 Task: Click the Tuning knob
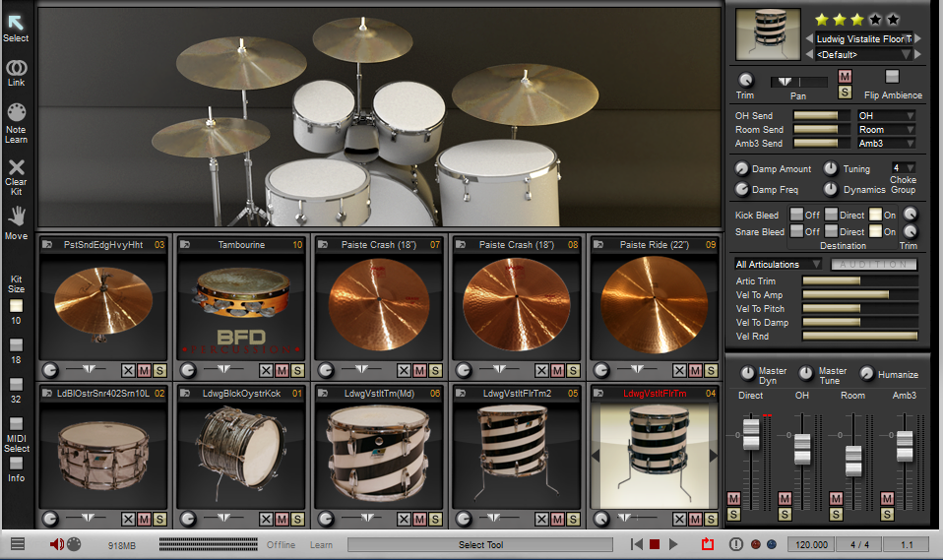[x=830, y=169]
